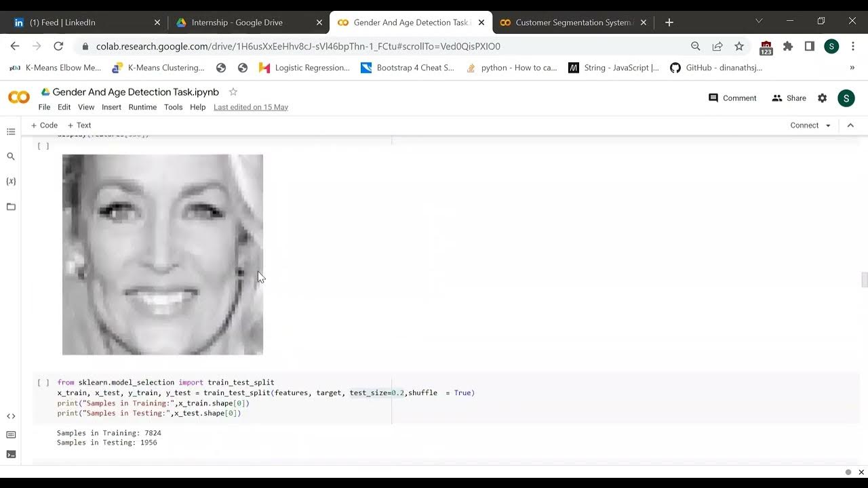Screen dimensions: 868x488
Task: Run the train_test_split code cell
Action: coord(43,383)
